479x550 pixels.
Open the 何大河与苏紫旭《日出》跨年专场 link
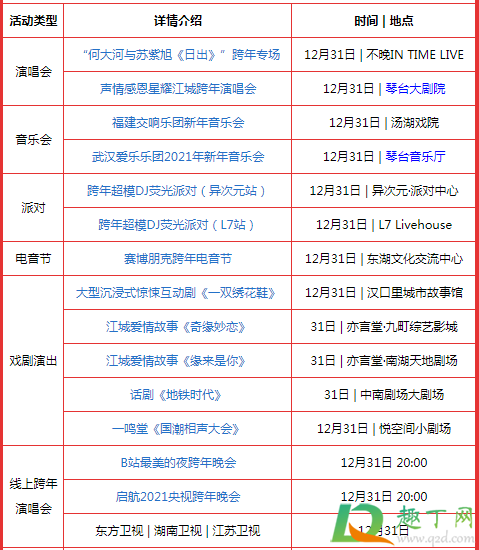182,55
